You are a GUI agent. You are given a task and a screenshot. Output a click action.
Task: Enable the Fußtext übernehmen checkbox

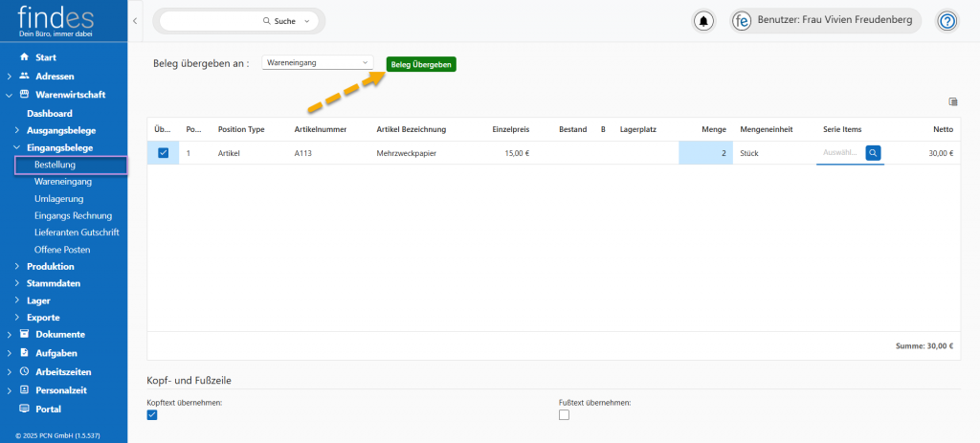tap(564, 414)
